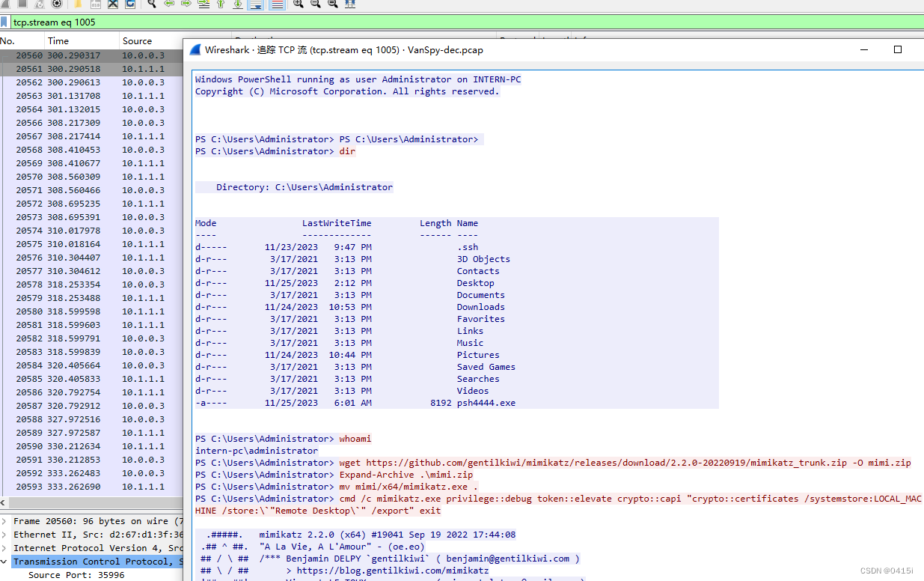The width and height of the screenshot is (924, 581).
Task: Reset text to normal size
Action: [x=332, y=4]
